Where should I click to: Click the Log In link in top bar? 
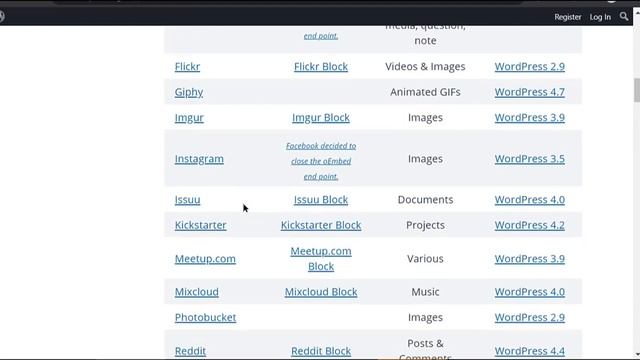tap(600, 17)
